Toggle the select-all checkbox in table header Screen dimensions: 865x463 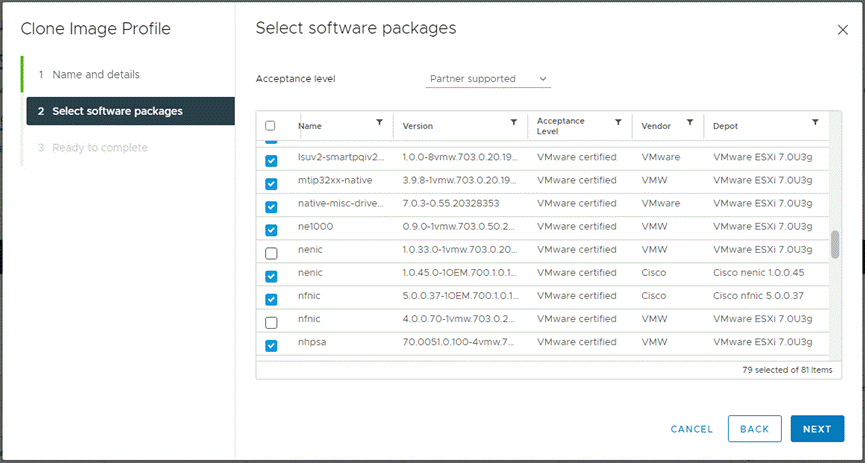[x=270, y=126]
